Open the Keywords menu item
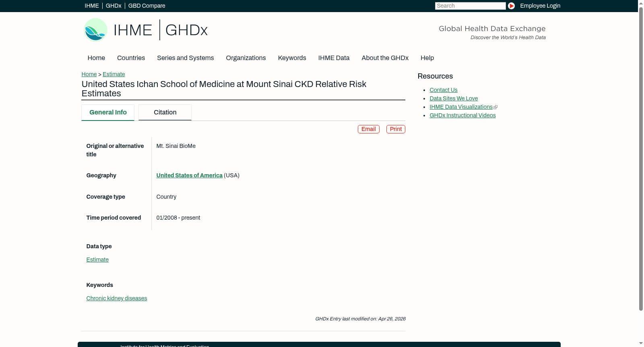Image resolution: width=644 pixels, height=347 pixels. 292,58
